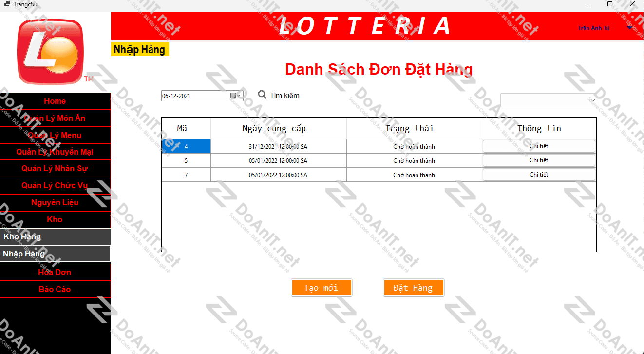The height and width of the screenshot is (354, 644).
Task: Sort by Ngày cung cấp column header
Action: [279, 129]
